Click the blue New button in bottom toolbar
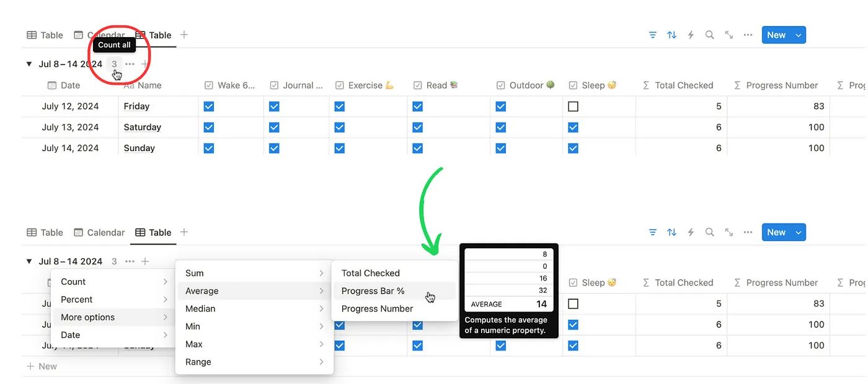 point(776,232)
